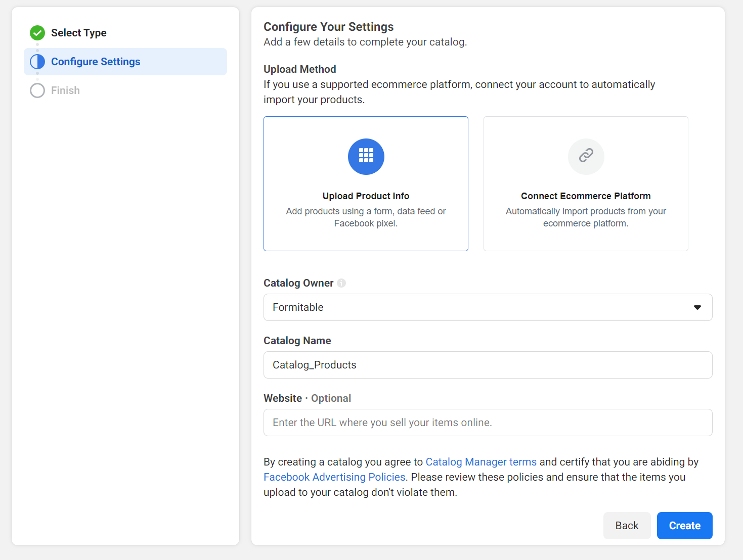Jump to the Finish step label

(65, 90)
